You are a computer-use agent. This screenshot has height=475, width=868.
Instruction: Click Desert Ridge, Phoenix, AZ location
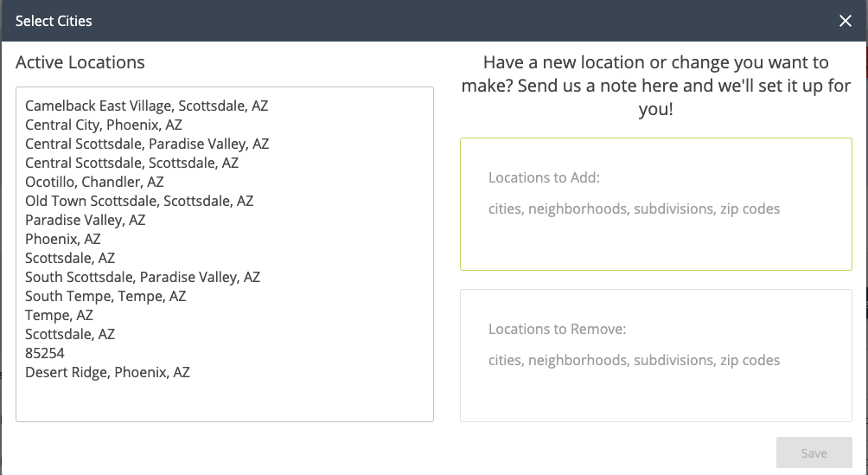coord(107,372)
